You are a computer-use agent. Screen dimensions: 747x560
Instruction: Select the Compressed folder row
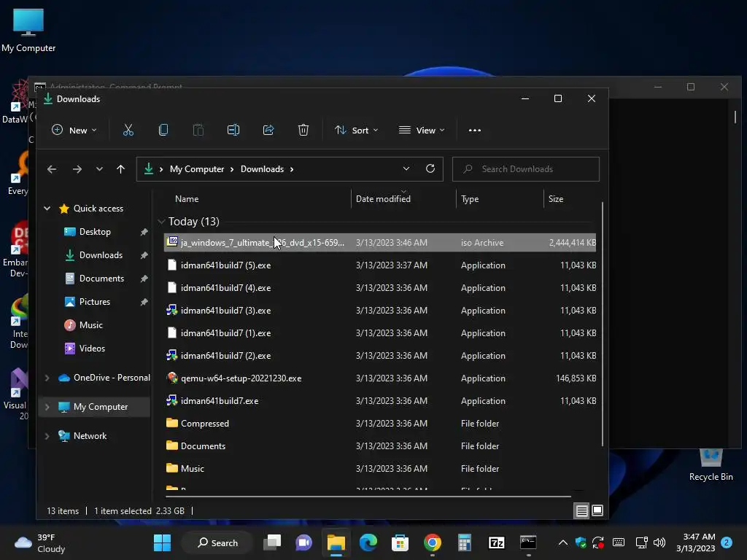379,424
